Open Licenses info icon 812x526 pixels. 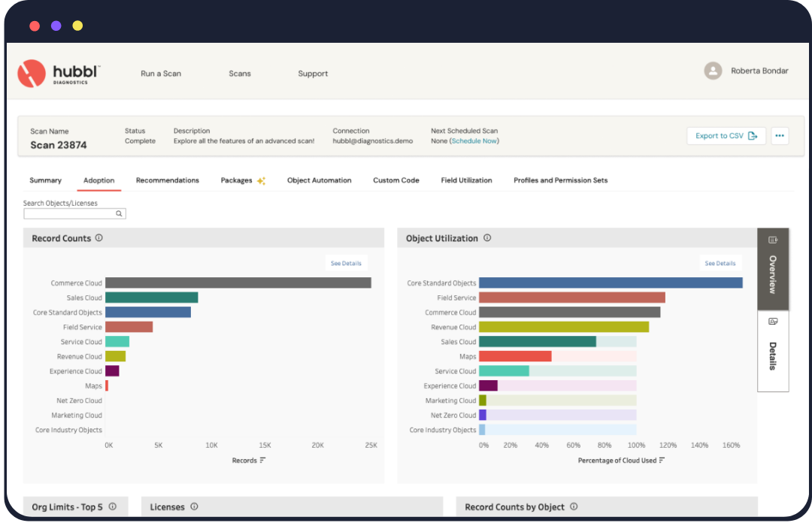click(194, 506)
